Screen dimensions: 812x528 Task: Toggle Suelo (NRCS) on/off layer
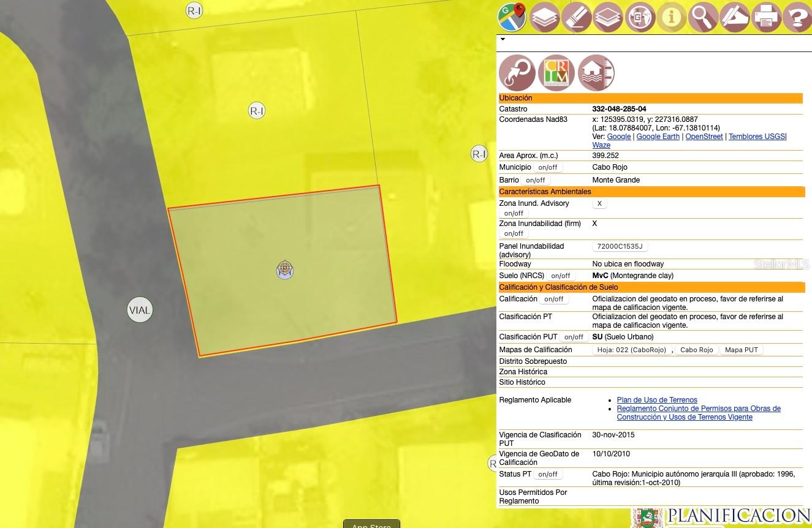560,276
